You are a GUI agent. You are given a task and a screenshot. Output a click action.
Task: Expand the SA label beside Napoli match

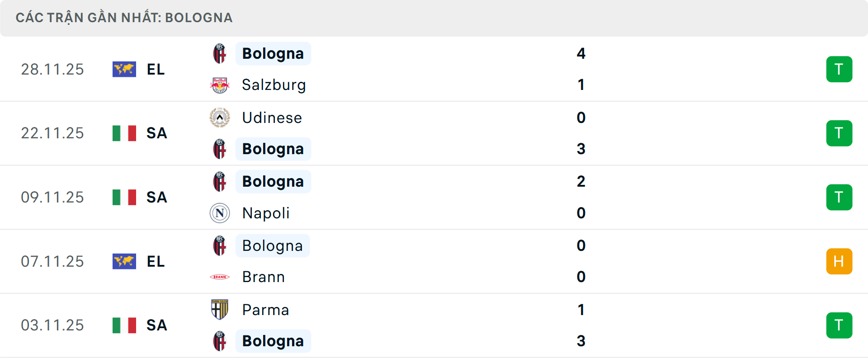[x=156, y=197]
